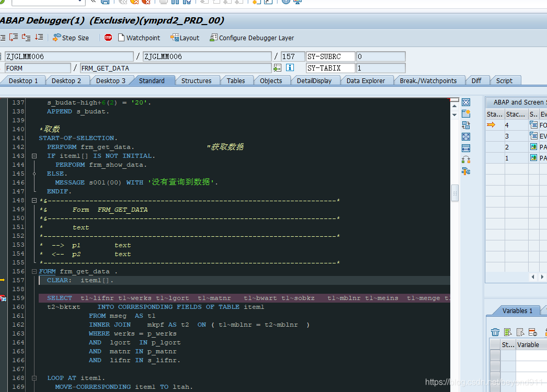
Task: Collapse FORM frm_get_data at line 156
Action: tap(34, 271)
